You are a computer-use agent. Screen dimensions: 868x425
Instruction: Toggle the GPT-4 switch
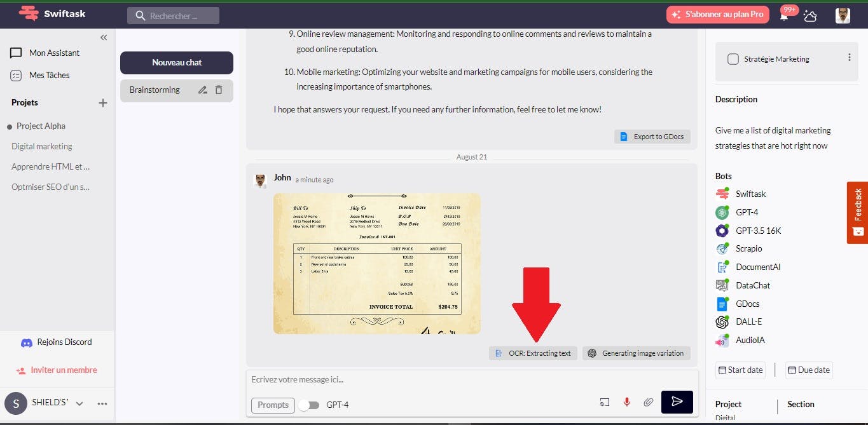[x=308, y=405]
